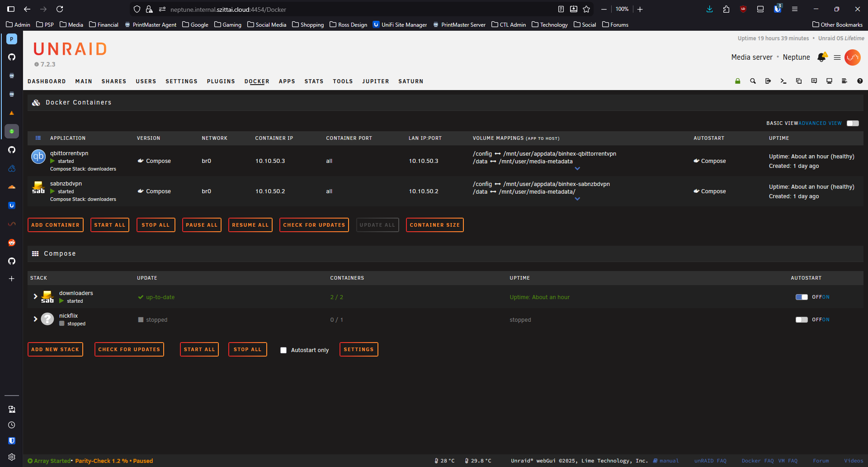Adjust the browser zoom level control

pyautogui.click(x=623, y=9)
